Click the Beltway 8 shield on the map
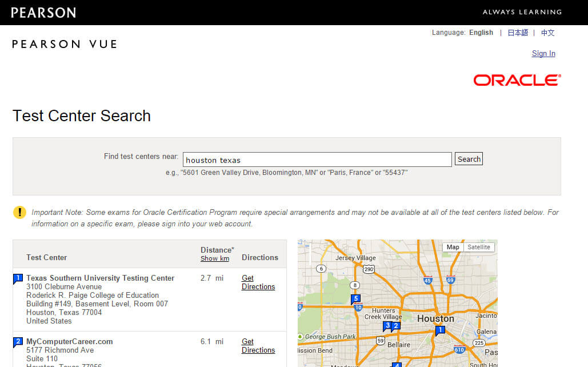This screenshot has height=367, width=588. click(x=355, y=285)
